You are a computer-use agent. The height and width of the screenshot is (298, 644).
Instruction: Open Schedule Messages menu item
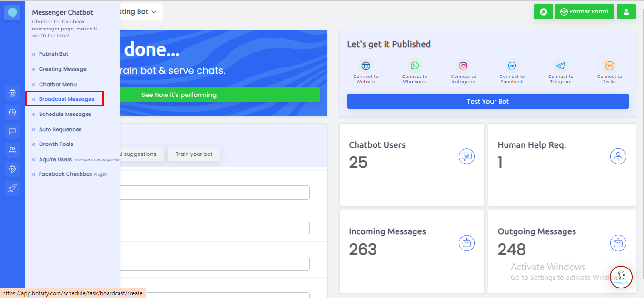[x=65, y=114]
